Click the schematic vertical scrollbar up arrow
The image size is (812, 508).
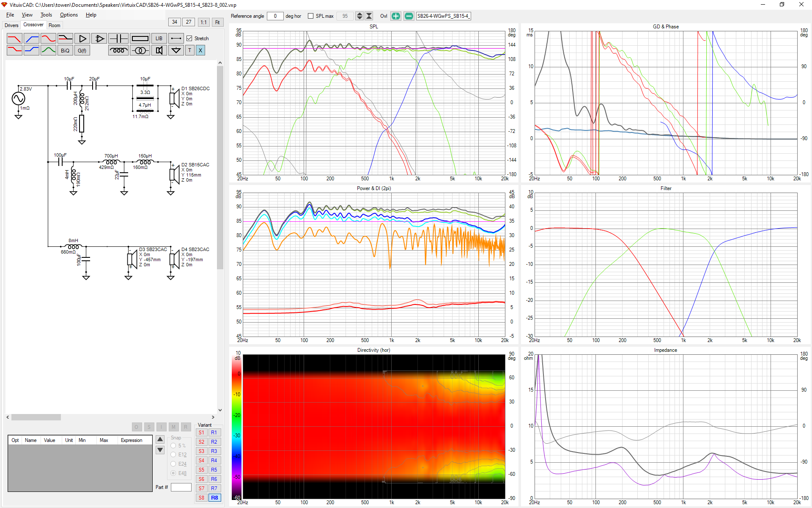click(x=220, y=63)
